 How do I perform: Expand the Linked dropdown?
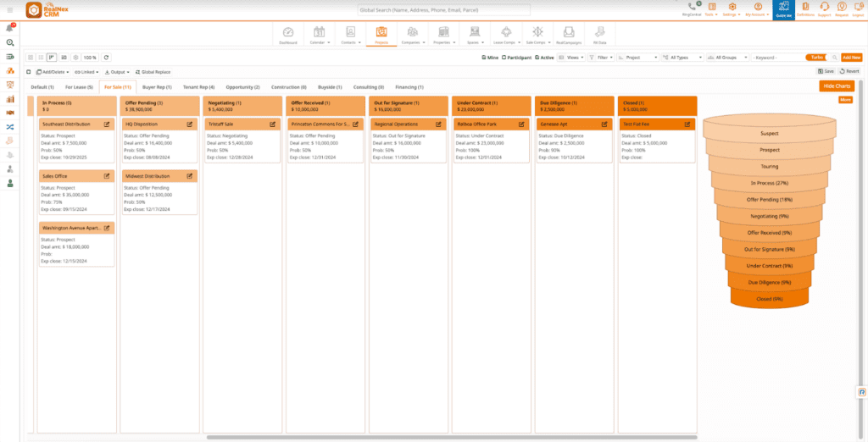86,72
